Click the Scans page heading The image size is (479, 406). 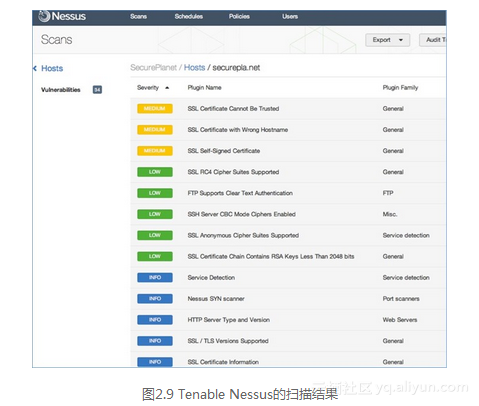point(56,40)
